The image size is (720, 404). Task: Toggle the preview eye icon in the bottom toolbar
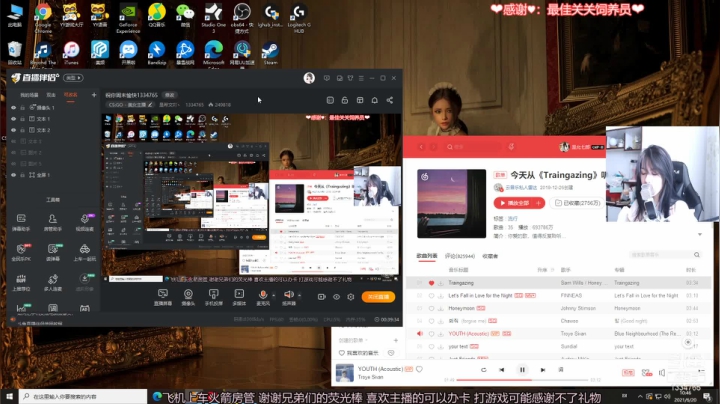336,297
